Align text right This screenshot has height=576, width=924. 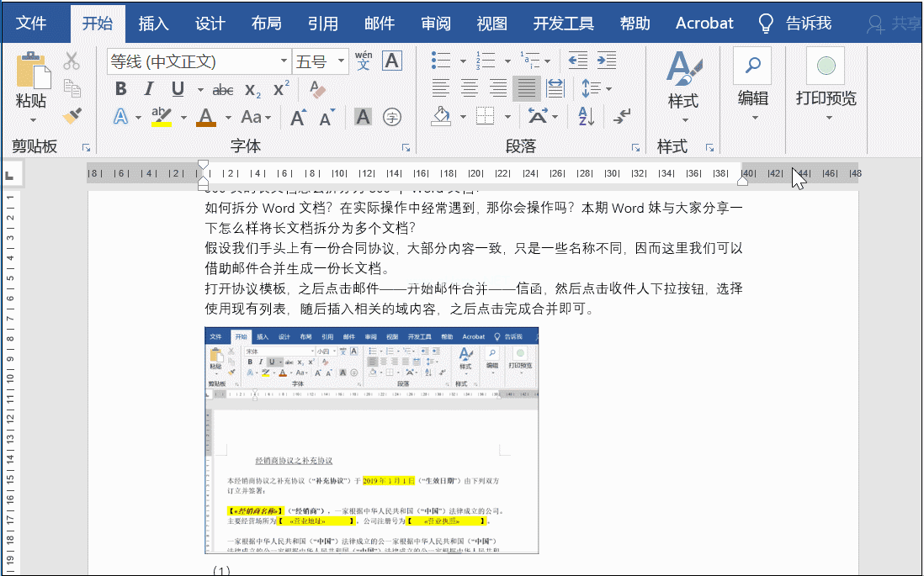coord(498,88)
